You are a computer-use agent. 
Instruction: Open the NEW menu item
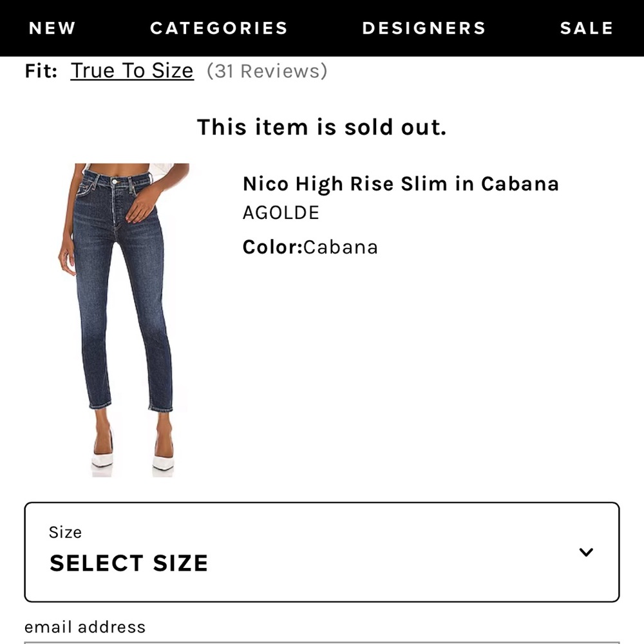[x=52, y=28]
